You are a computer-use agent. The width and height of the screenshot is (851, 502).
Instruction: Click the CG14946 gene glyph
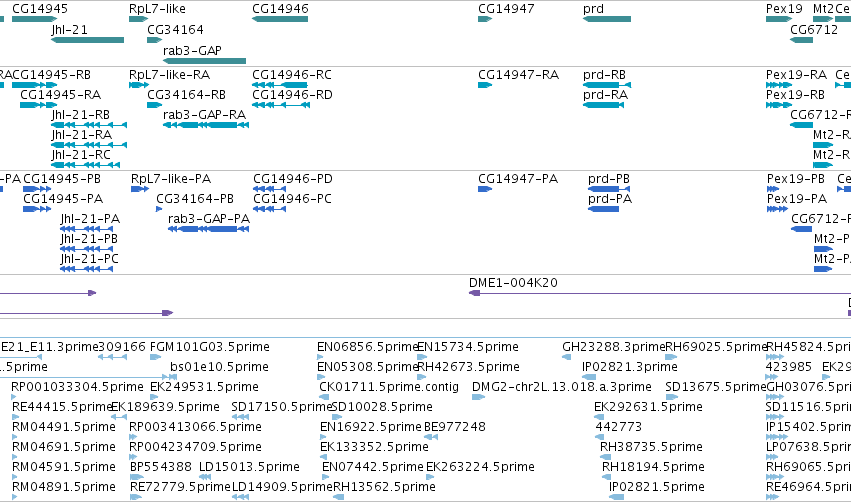click(x=280, y=19)
